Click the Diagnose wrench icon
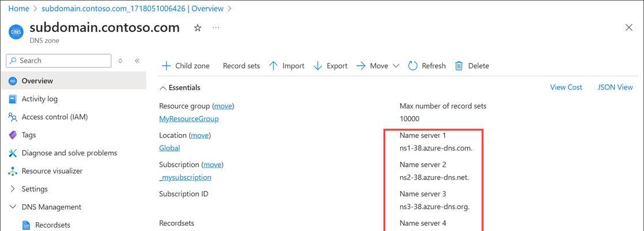The width and height of the screenshot is (644, 231). click(x=13, y=153)
